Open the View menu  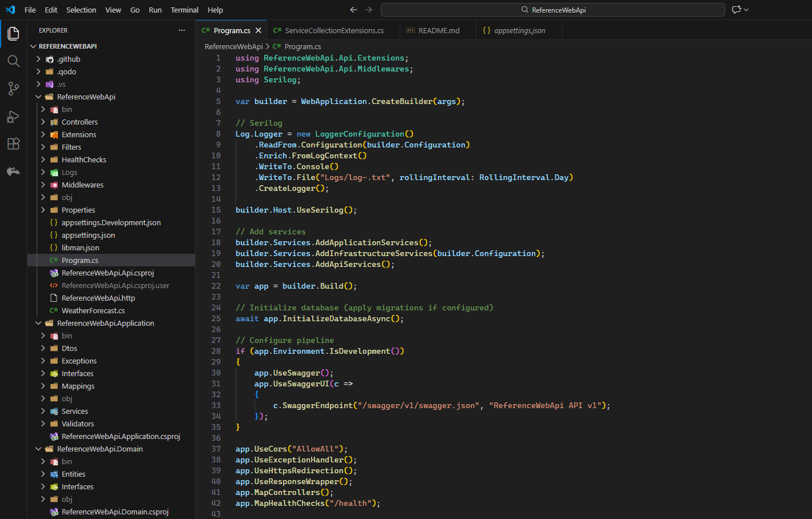point(113,10)
